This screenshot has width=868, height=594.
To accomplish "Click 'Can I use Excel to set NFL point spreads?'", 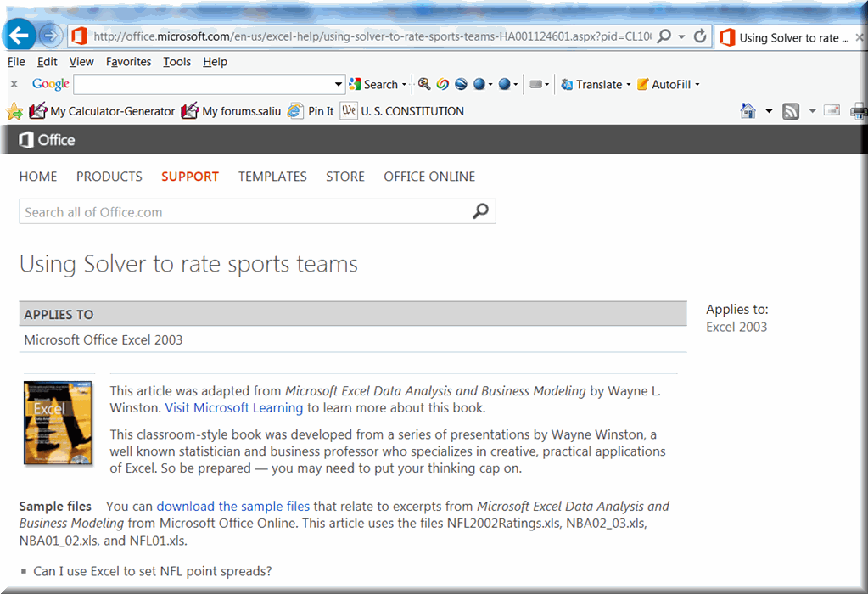I will pyautogui.click(x=153, y=571).
